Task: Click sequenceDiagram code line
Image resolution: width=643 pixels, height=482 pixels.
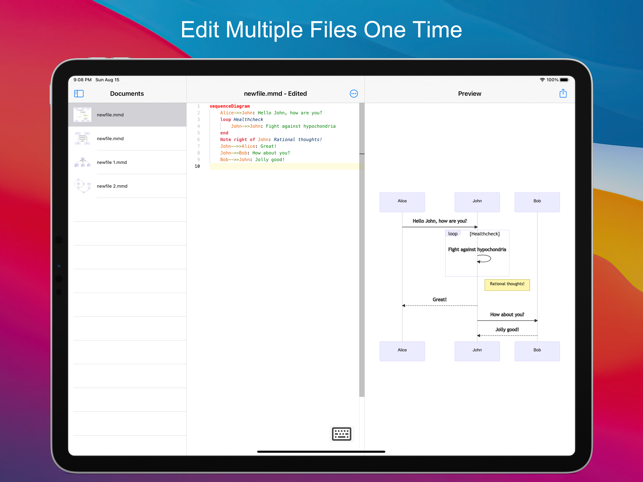Action: click(x=230, y=106)
